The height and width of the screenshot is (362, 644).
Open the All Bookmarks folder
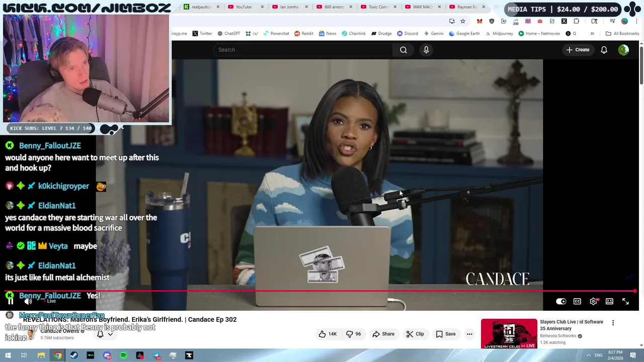pyautogui.click(x=622, y=34)
